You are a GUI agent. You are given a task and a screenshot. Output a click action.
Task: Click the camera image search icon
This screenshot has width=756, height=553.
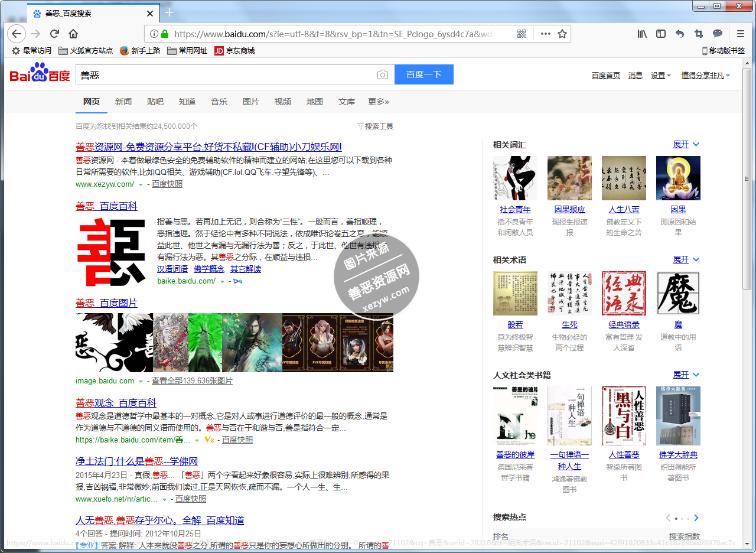[383, 74]
